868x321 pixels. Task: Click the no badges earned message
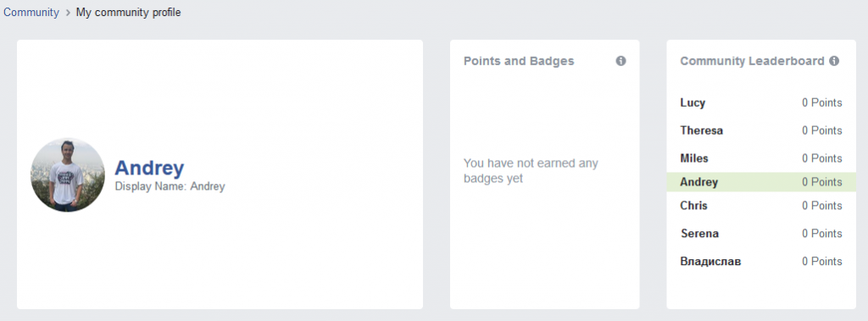(531, 171)
